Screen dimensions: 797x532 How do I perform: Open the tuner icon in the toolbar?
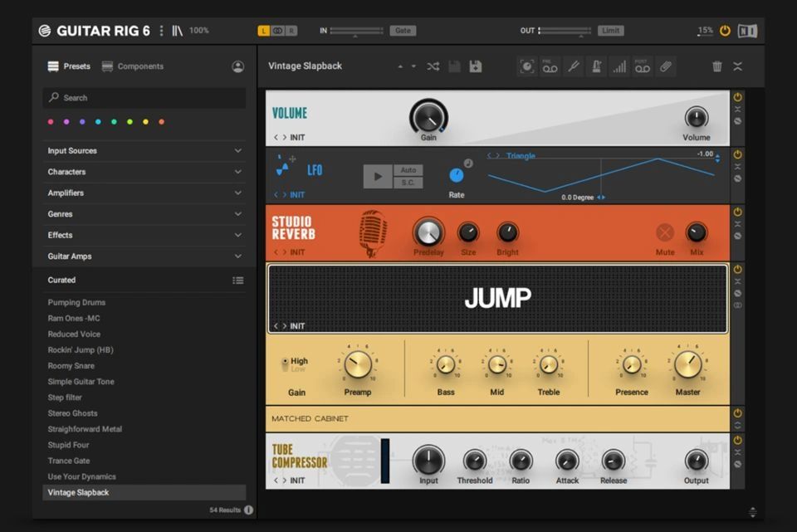pos(574,66)
